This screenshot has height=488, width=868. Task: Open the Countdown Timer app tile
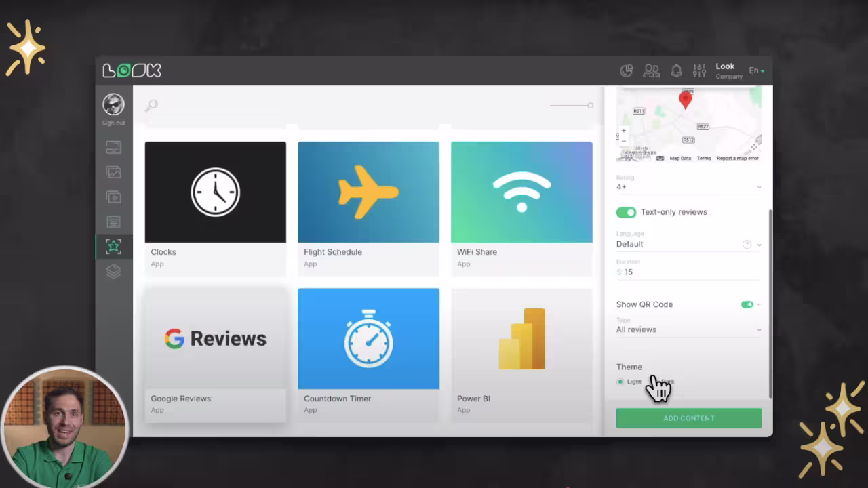[x=369, y=354]
